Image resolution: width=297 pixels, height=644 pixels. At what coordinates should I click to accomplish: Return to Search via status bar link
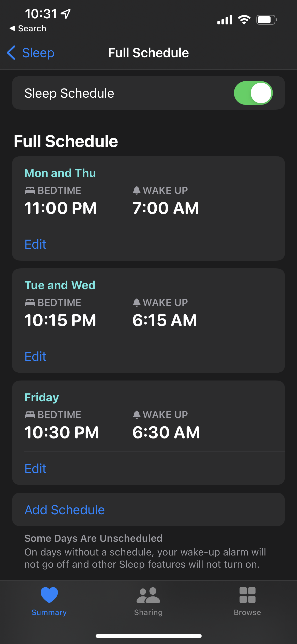tap(28, 28)
